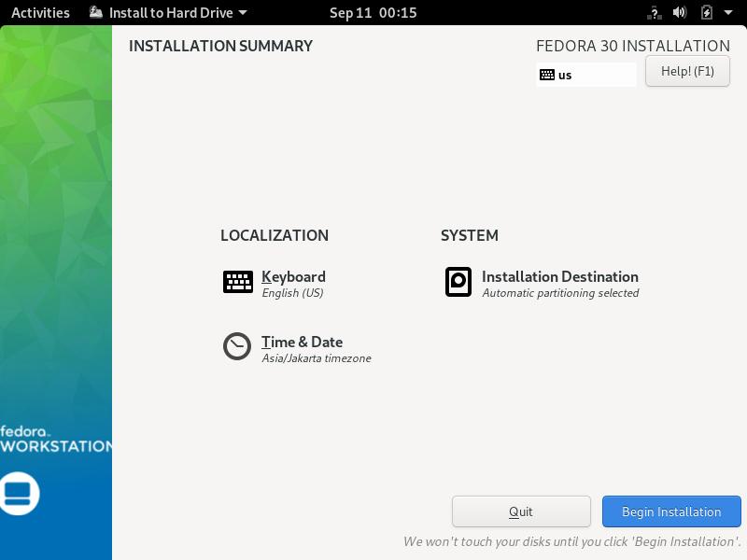Click the 'us' keyboard layout indicator

pyautogui.click(x=586, y=75)
